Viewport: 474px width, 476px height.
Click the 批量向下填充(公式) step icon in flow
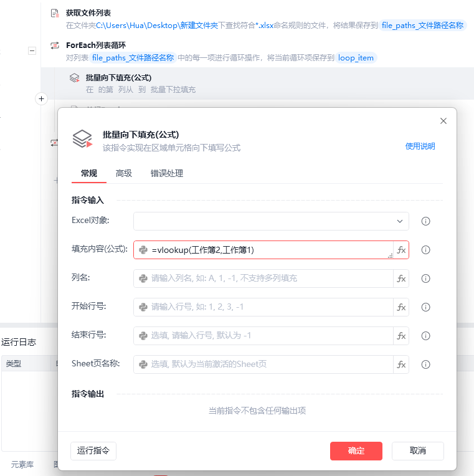coord(74,78)
